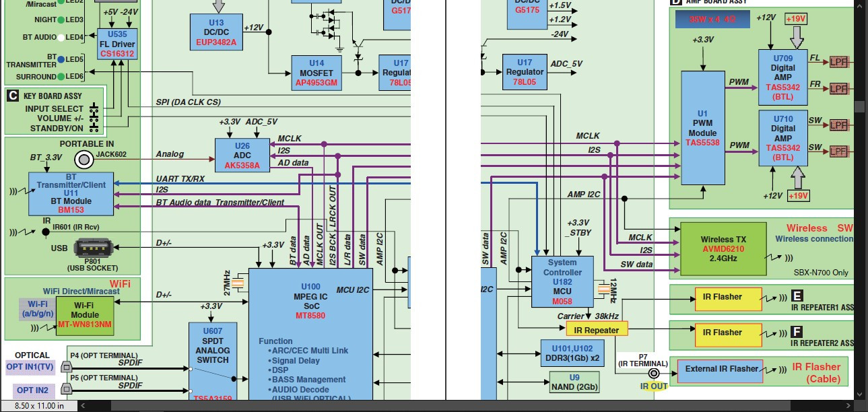Click the vertical scrollbar thumb

(x=860, y=106)
